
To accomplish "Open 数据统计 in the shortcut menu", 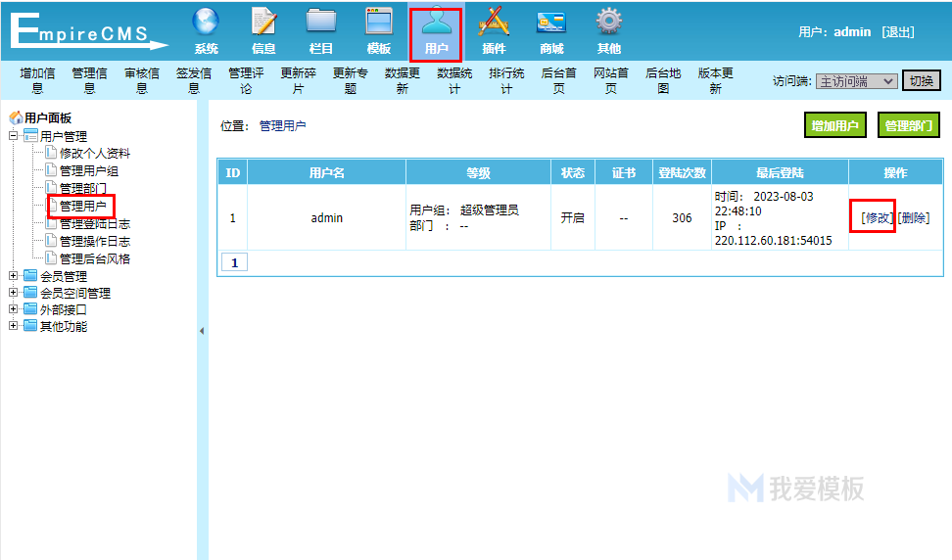I will tap(454, 80).
